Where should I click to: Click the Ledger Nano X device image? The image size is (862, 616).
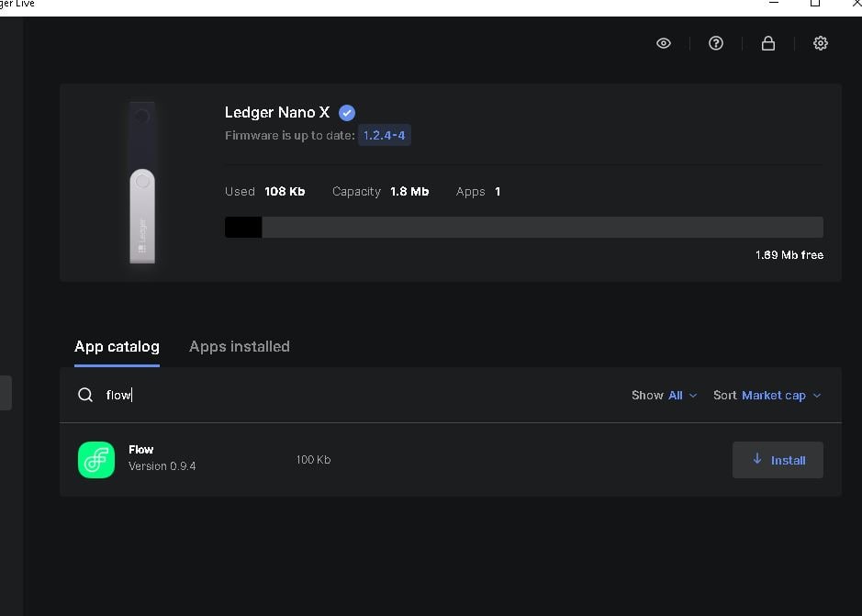142,183
